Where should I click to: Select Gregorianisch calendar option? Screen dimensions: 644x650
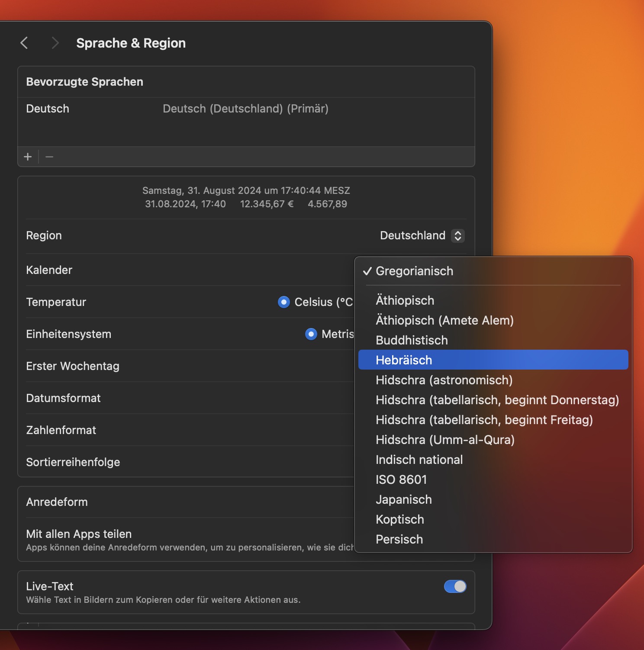click(414, 271)
